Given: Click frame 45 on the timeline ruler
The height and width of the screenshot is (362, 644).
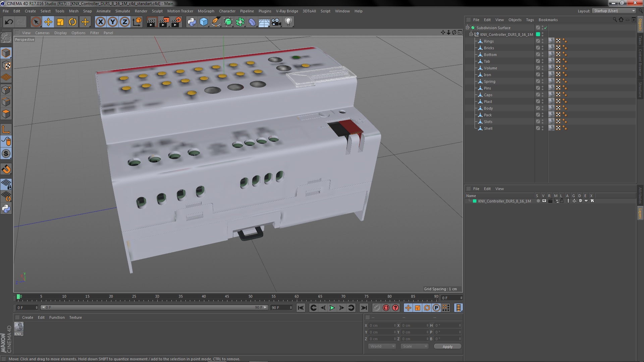Looking at the screenshot, I should pyautogui.click(x=227, y=297).
